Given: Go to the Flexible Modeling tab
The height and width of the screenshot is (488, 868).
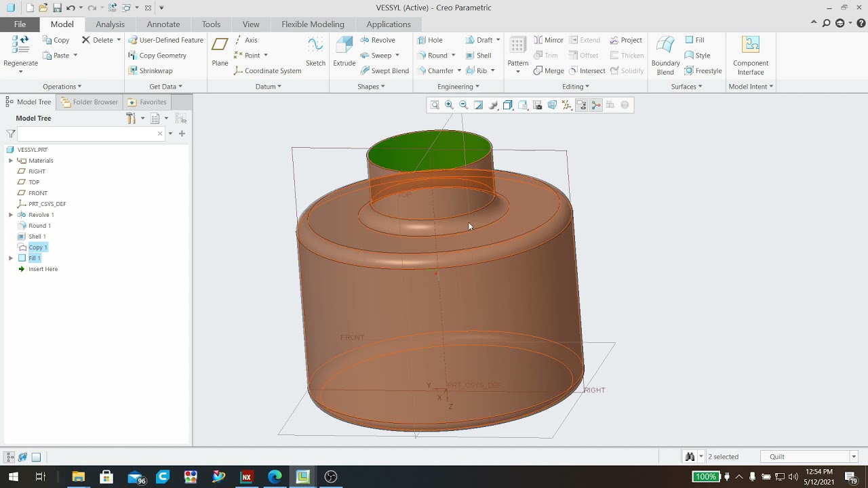Looking at the screenshot, I should coord(313,24).
